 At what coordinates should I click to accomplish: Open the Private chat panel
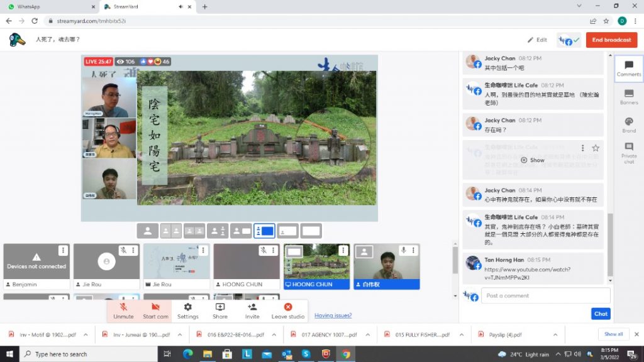(x=628, y=151)
